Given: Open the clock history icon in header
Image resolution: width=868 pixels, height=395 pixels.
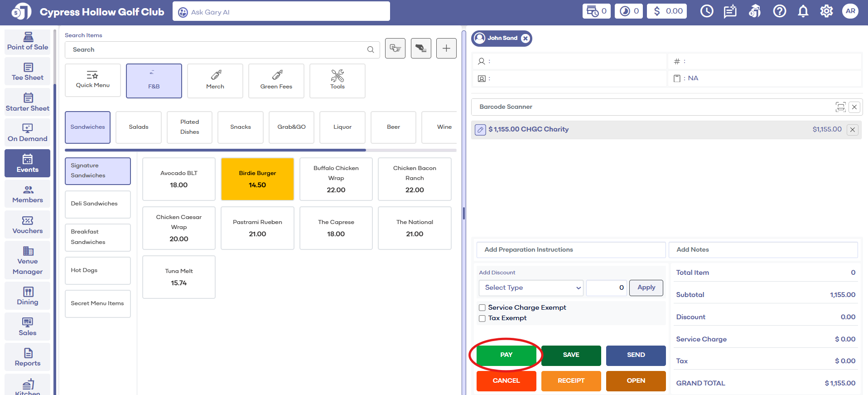Looking at the screenshot, I should [x=706, y=11].
